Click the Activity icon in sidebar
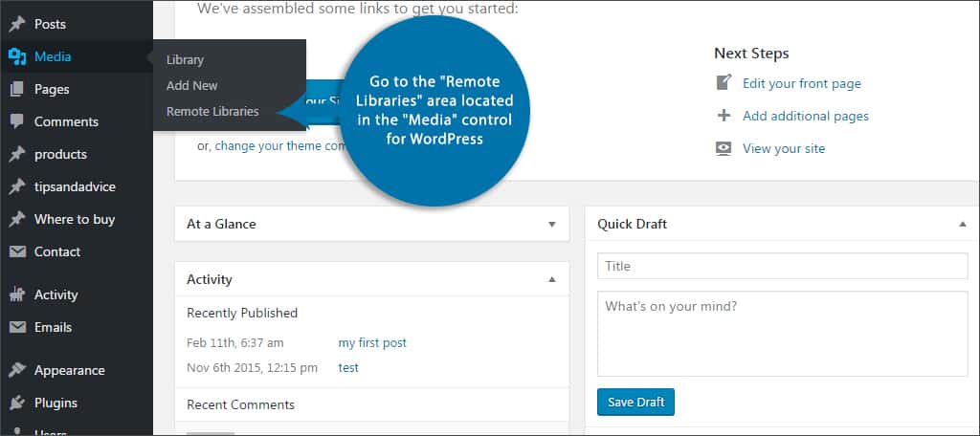 (16, 294)
